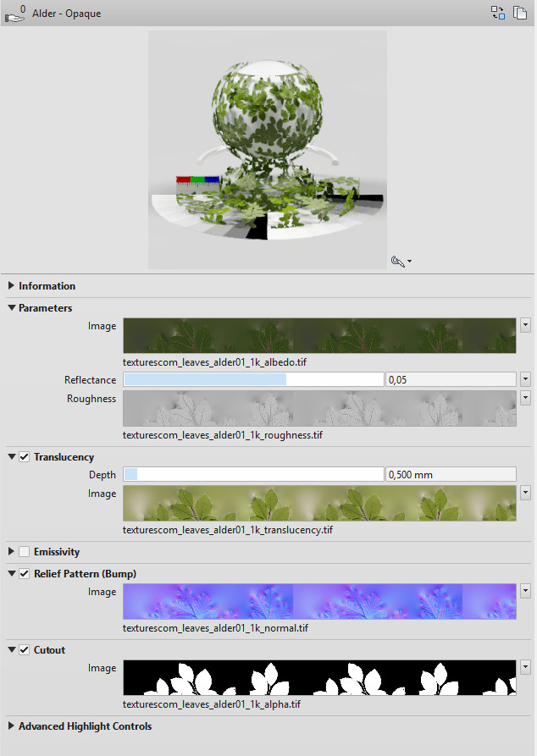The image size is (537, 756).
Task: Click file name texturescom_leaves_alder01_1k_alpha.tif
Action: (211, 704)
